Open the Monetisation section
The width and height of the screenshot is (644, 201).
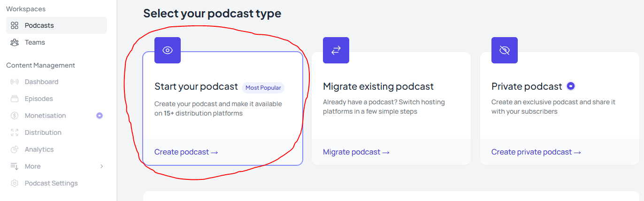point(56,116)
